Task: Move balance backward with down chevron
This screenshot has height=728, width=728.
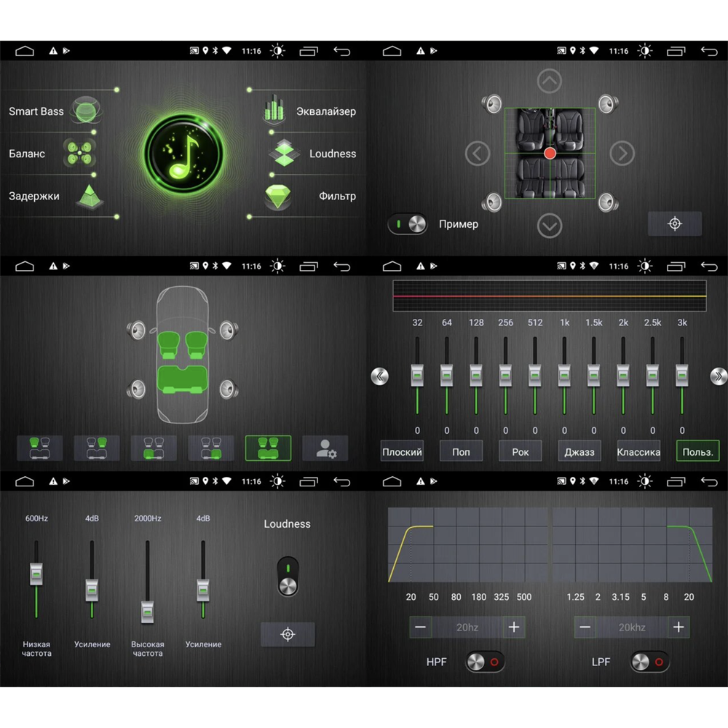Action: pyautogui.click(x=549, y=226)
